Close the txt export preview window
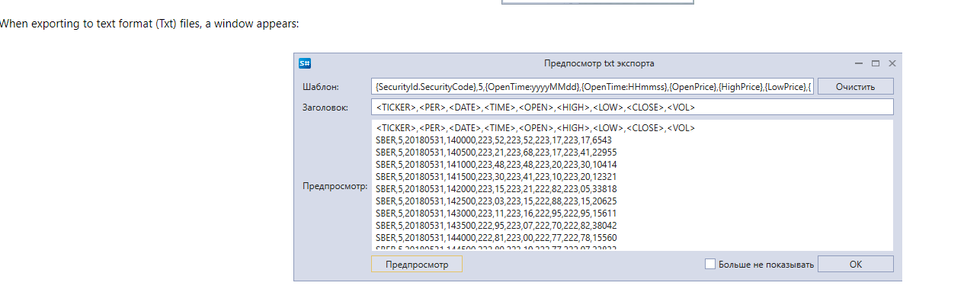This screenshot has height=289, width=980. tap(892, 63)
